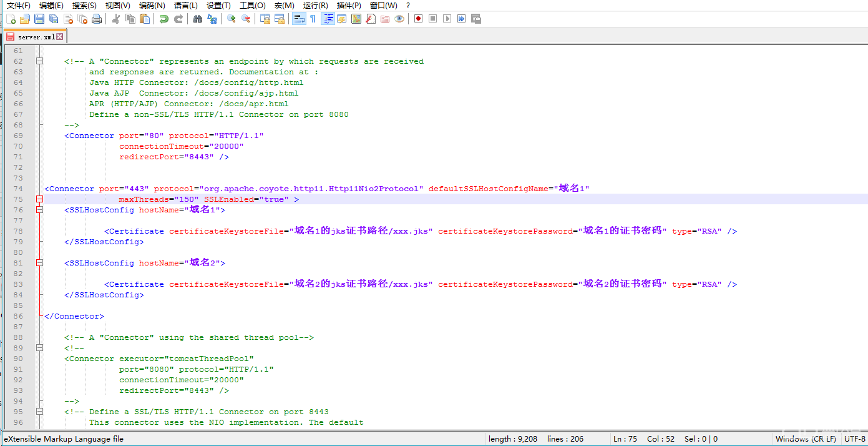Screen dimensions: 868x446
Task: Zoom in using the magnifier icon
Action: point(230,19)
